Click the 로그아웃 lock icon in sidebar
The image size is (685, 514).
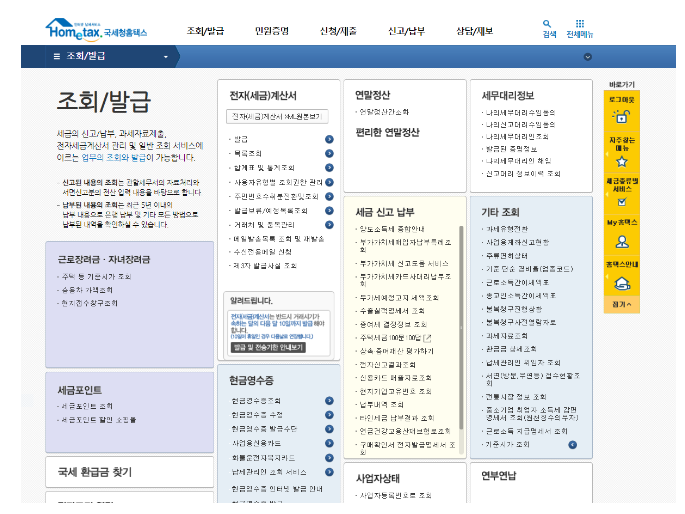pyautogui.click(x=621, y=116)
